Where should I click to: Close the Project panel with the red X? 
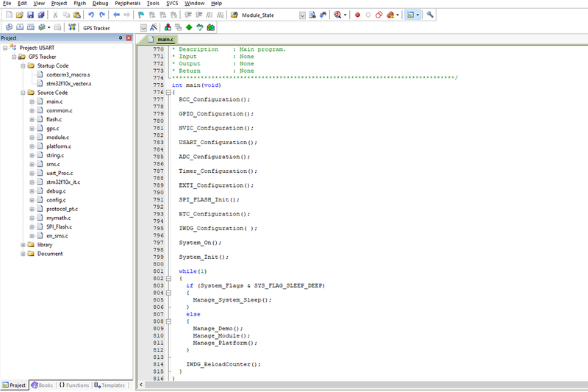point(129,38)
